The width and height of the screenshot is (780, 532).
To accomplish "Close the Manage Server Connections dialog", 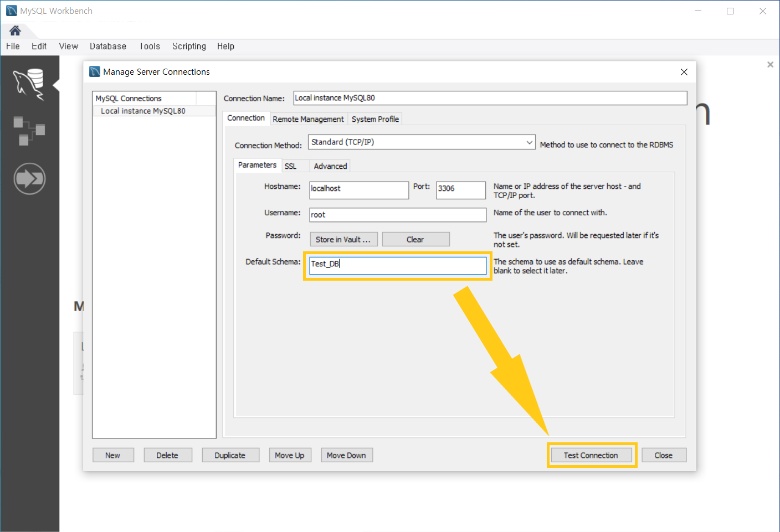I will pyautogui.click(x=684, y=72).
